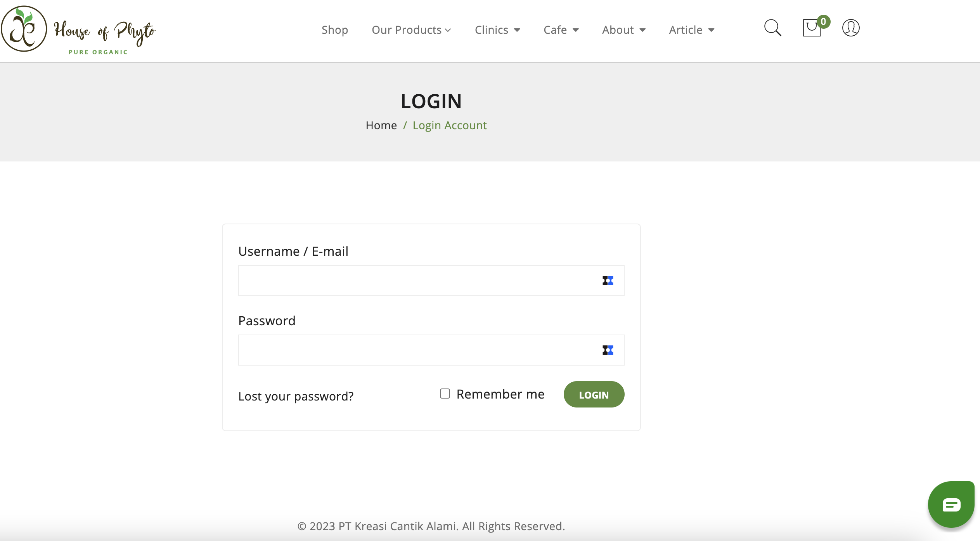The image size is (980, 541).
Task: Click the cart item count badge
Action: [x=823, y=22]
